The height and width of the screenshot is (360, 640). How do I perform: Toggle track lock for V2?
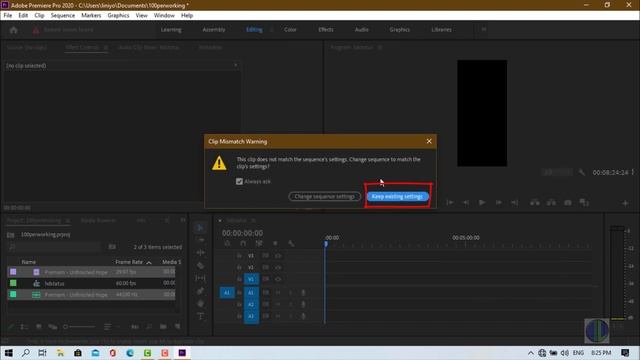(x=240, y=267)
